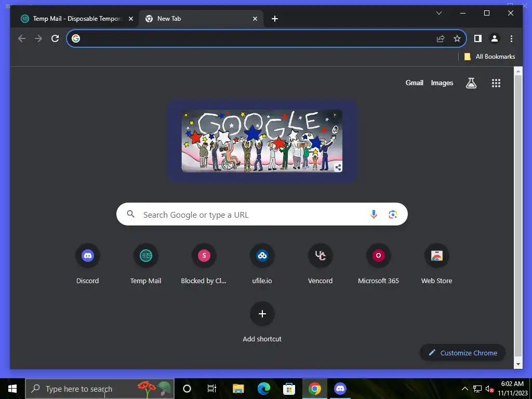532x399 pixels.
Task: Open the ufile.io shortcut
Action: point(262,264)
